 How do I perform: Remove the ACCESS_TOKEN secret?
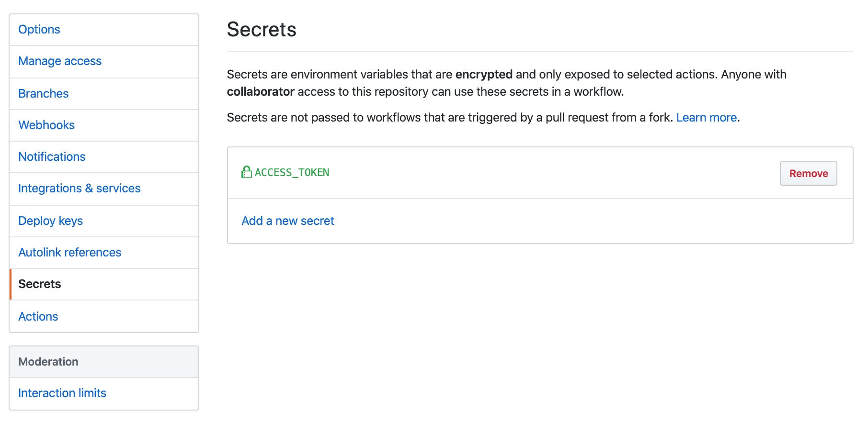[808, 173]
